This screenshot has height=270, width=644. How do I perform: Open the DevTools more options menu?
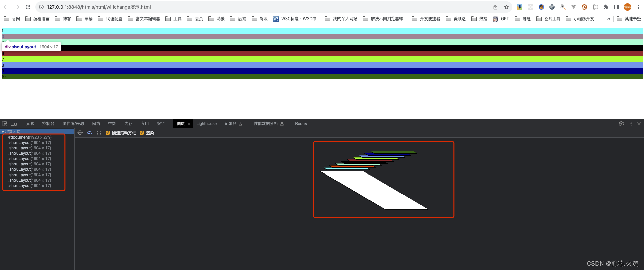(631, 124)
